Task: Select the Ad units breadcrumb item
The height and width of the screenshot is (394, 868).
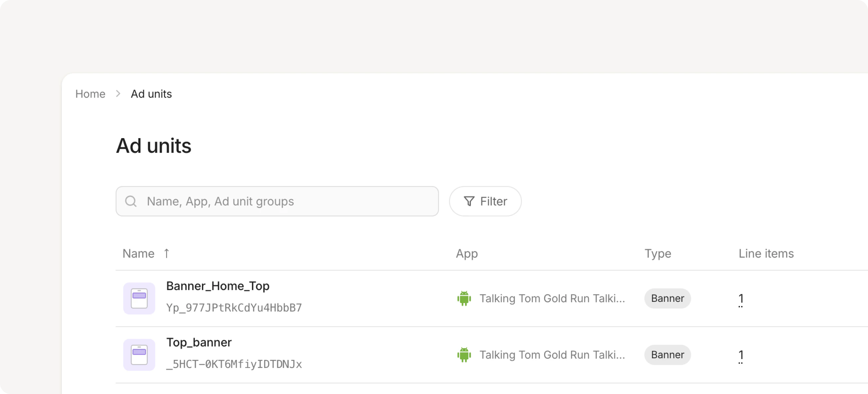Action: tap(151, 94)
